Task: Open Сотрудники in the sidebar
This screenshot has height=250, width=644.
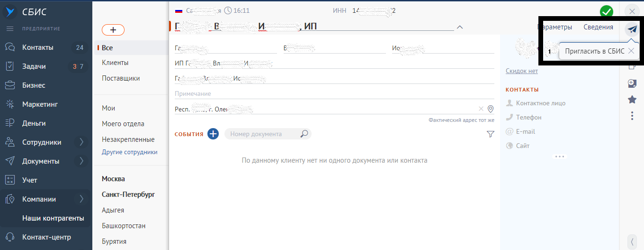Action: pos(42,142)
